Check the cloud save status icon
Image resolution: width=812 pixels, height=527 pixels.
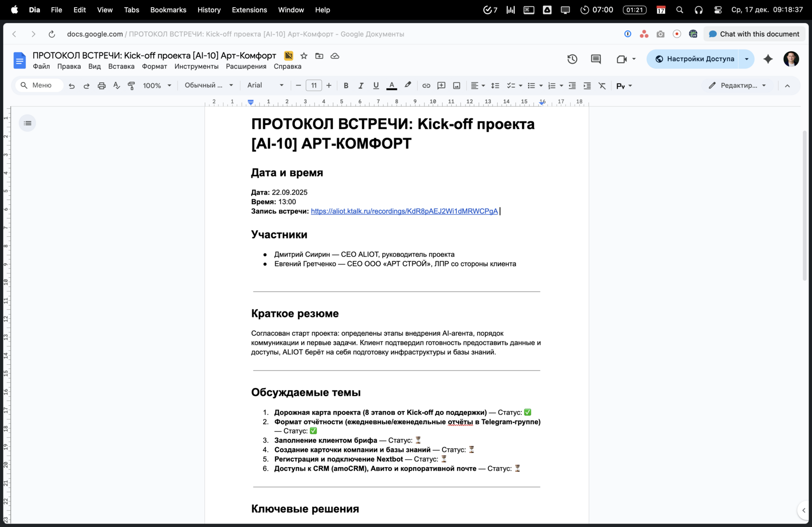click(x=334, y=56)
